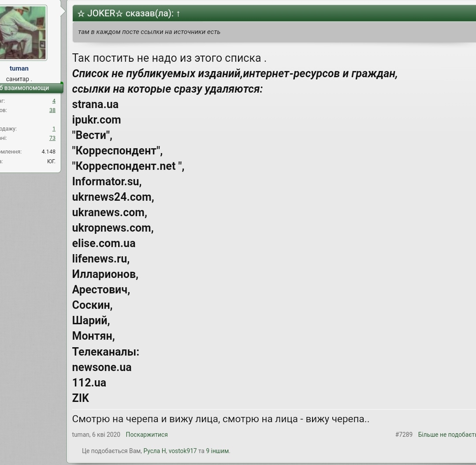Click the signature text about черепа
Image resolution: width=476 pixels, height=465 pixels.
click(x=221, y=419)
